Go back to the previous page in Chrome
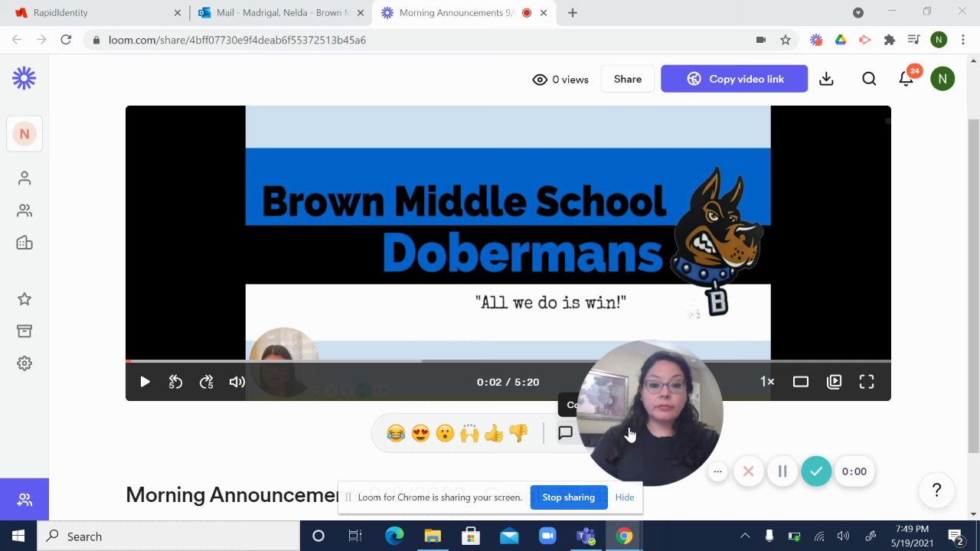The image size is (980, 551). [17, 40]
